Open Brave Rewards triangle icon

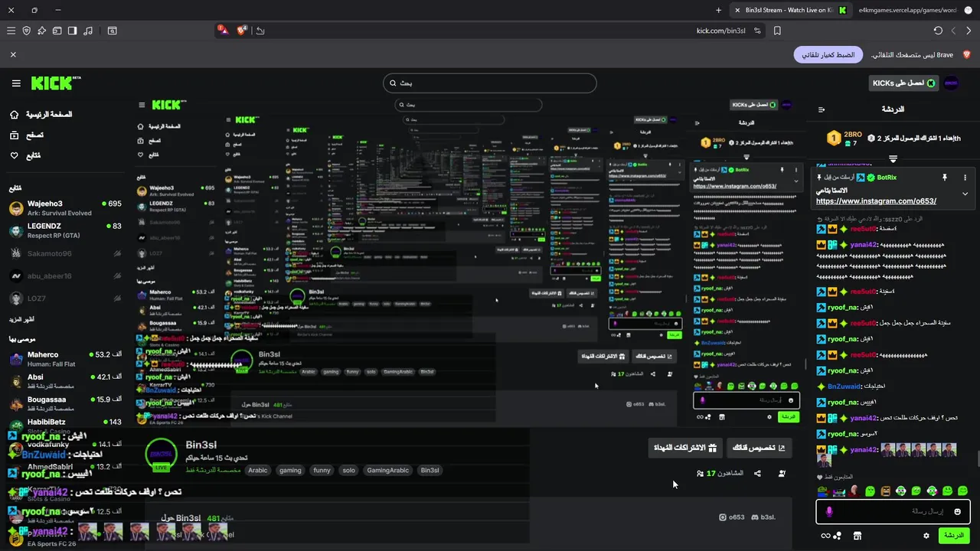click(x=222, y=30)
